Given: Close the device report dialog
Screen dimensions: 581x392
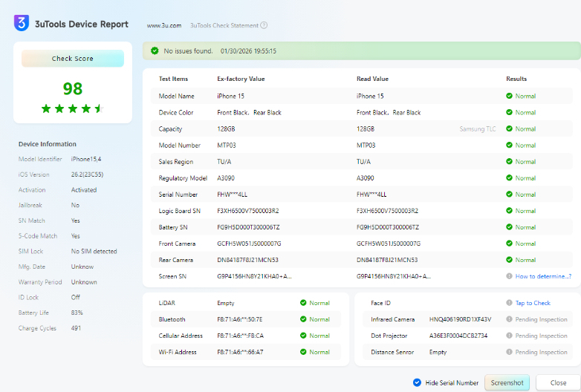Looking at the screenshot, I should pyautogui.click(x=558, y=383).
